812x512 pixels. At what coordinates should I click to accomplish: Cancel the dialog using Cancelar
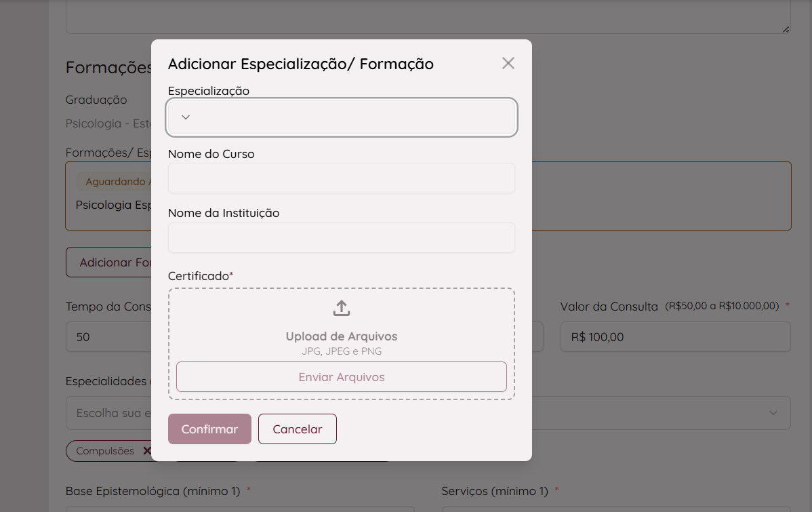coord(297,429)
